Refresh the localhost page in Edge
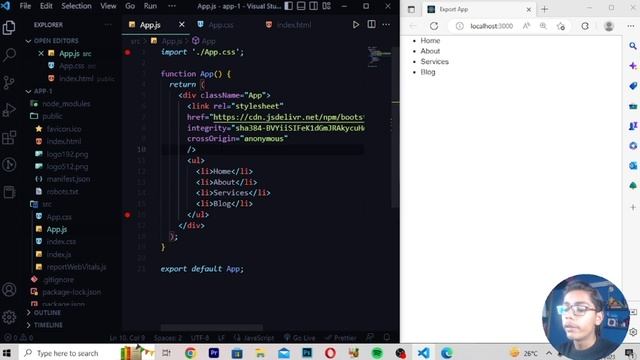 pos(433,26)
